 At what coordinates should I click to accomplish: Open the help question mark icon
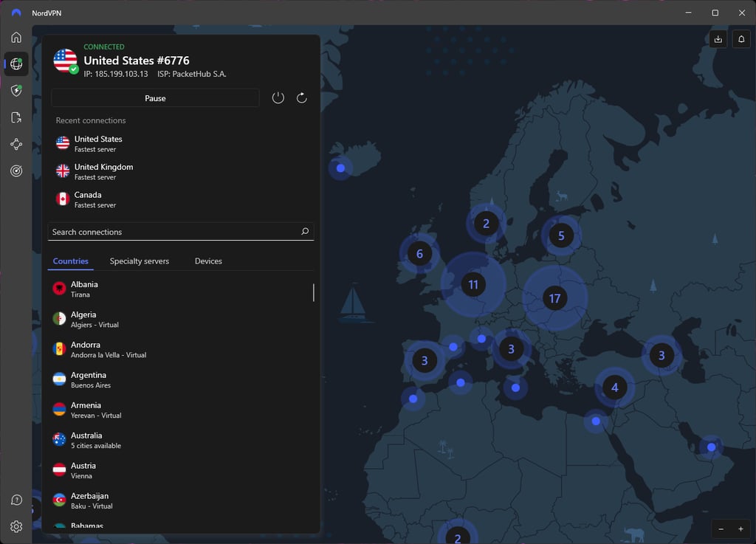[x=16, y=500]
